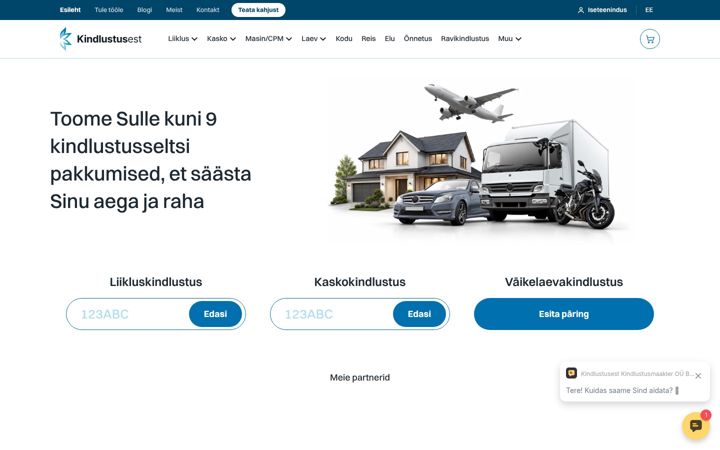The width and height of the screenshot is (720, 450).
Task: Expand the Liiklus dropdown menu
Action: [x=182, y=39]
